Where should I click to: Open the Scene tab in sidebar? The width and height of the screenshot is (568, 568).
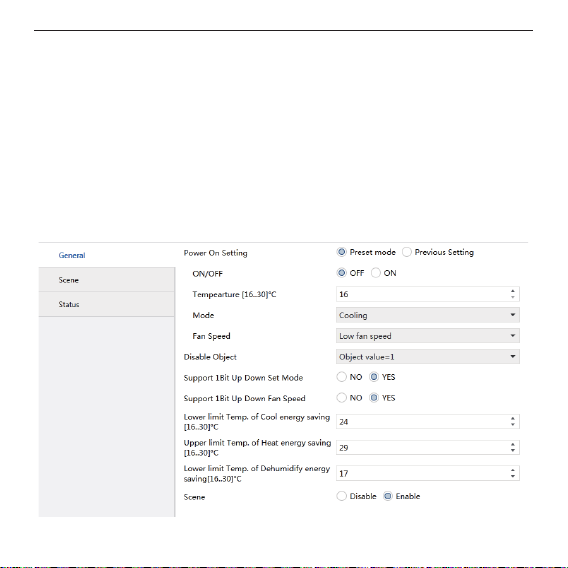point(106,280)
